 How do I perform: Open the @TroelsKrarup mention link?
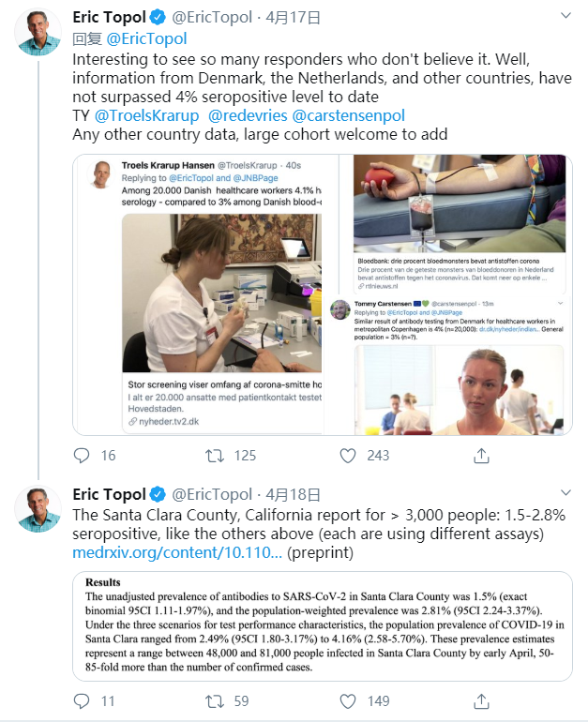(x=146, y=116)
